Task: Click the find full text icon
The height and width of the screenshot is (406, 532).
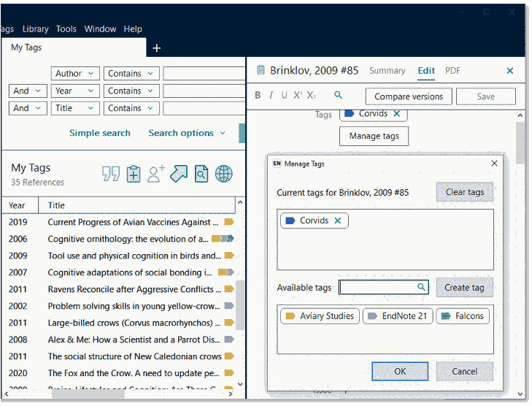Action: pyautogui.click(x=201, y=174)
